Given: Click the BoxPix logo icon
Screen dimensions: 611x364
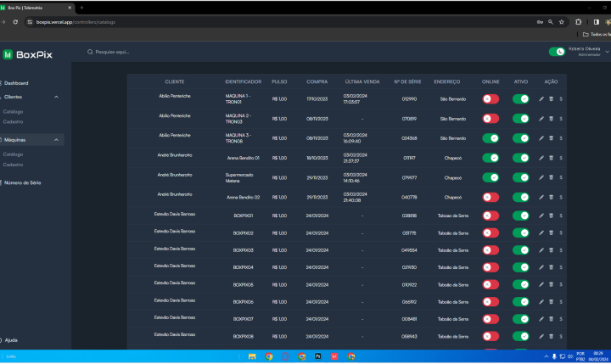Looking at the screenshot, I should coord(8,53).
